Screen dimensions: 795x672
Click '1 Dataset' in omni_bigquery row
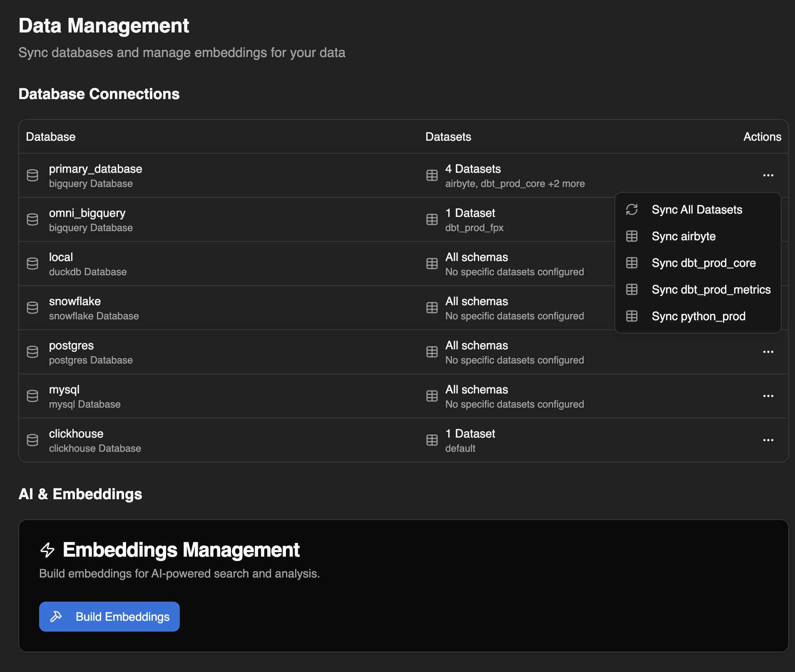click(470, 213)
